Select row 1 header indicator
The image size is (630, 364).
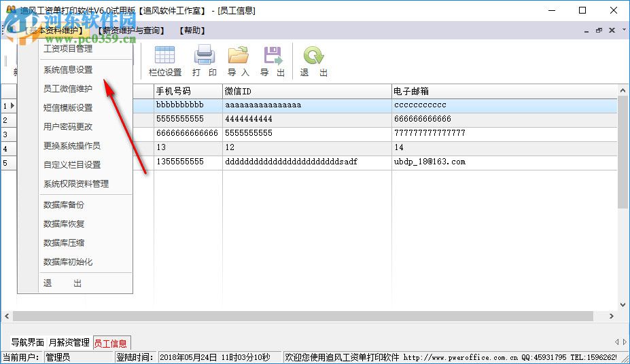pyautogui.click(x=8, y=106)
